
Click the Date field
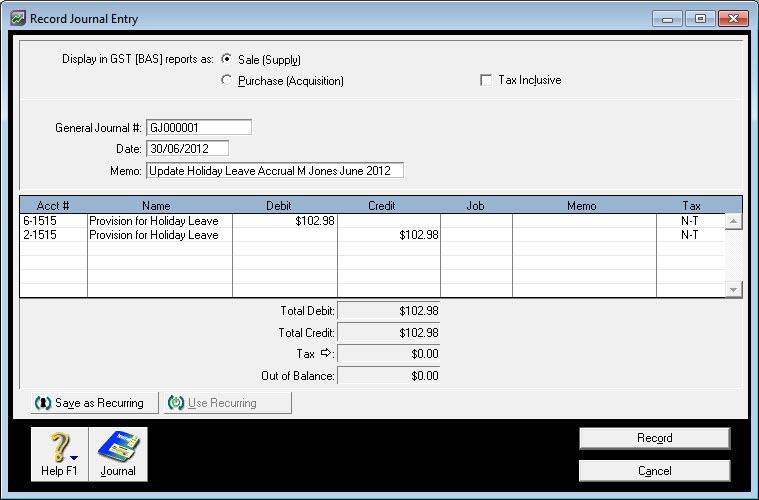coord(187,149)
